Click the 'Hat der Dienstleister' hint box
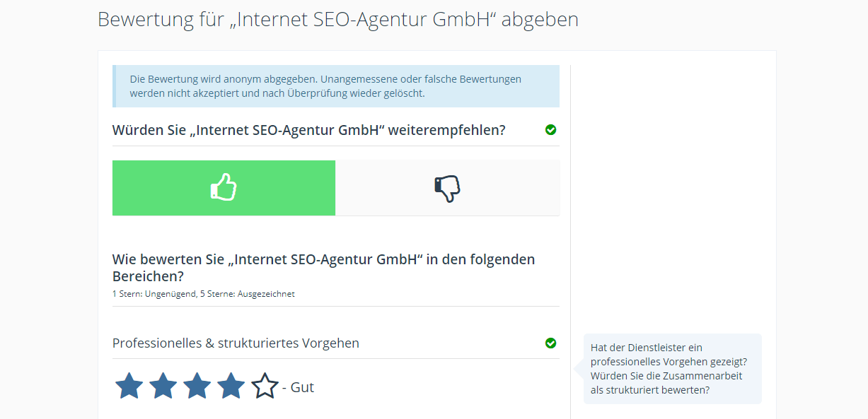868x419 pixels. coord(672,369)
